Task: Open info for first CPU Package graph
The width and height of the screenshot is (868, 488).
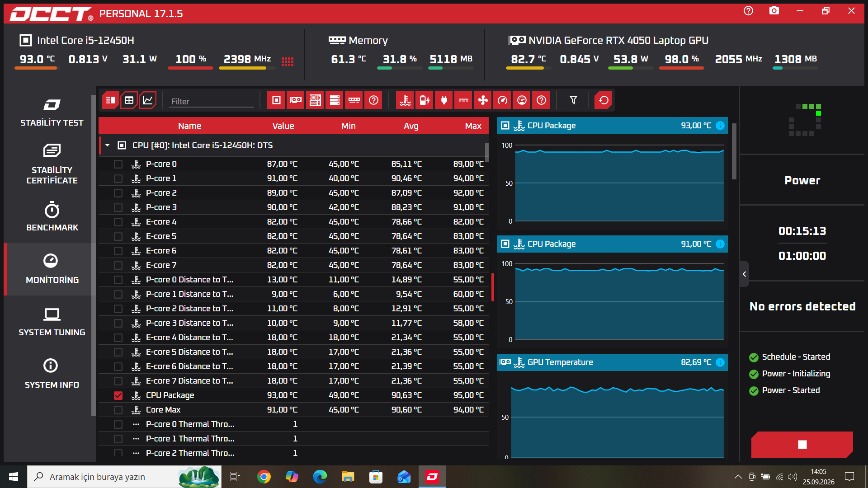Action: [720, 126]
